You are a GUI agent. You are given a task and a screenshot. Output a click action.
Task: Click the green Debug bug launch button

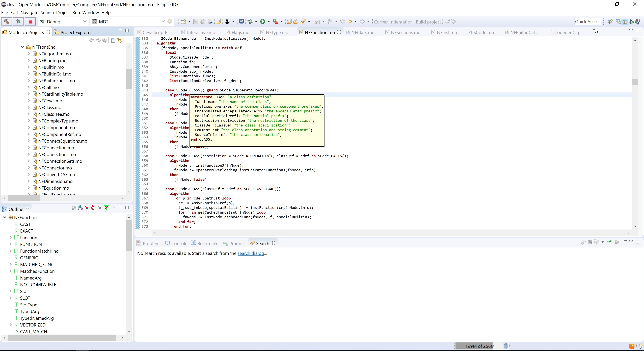(18, 21)
